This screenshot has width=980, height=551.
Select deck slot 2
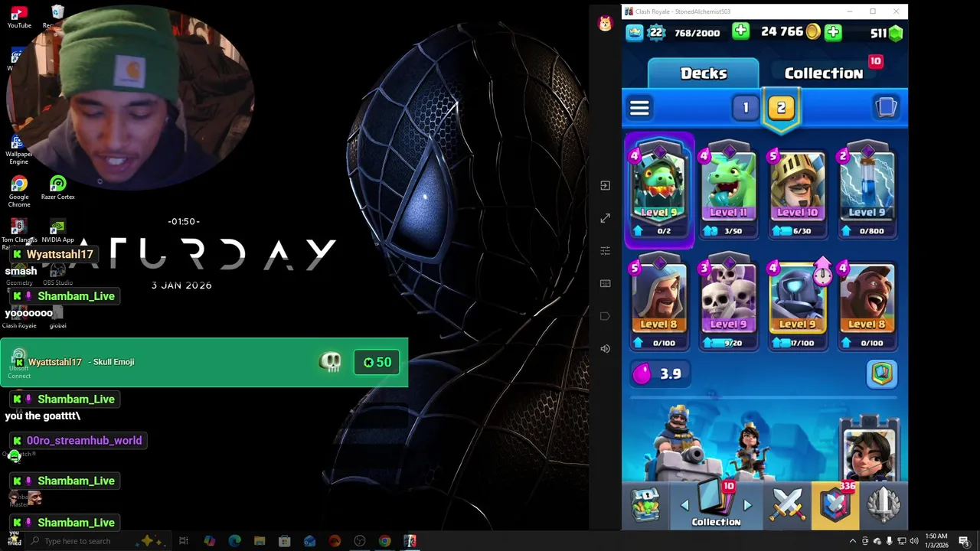click(x=781, y=108)
